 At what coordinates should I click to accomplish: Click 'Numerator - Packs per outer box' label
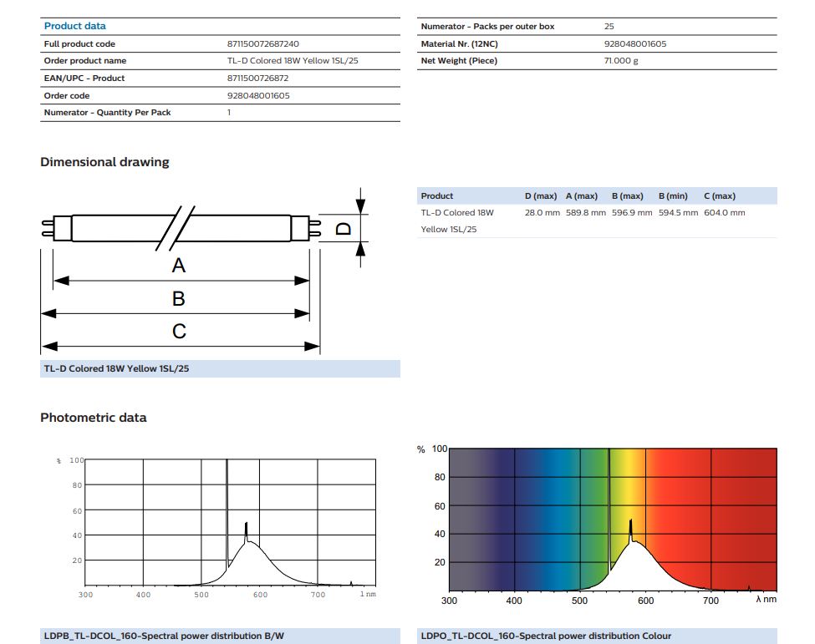[x=487, y=27]
